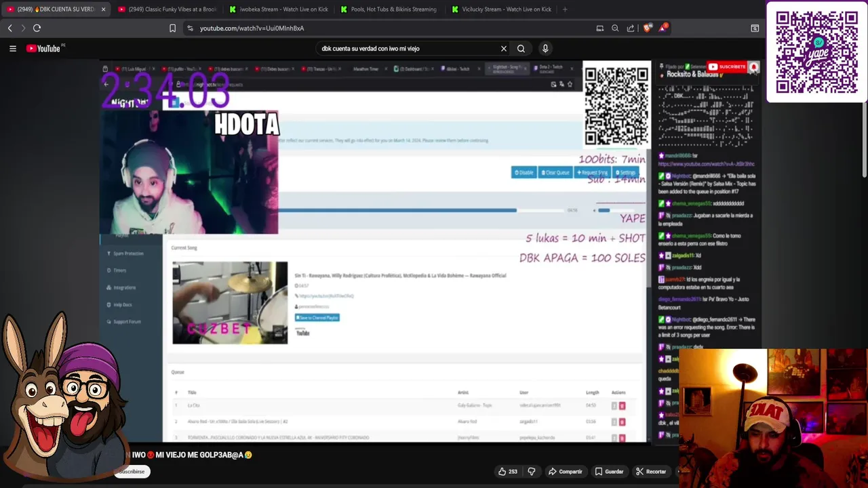Image resolution: width=868 pixels, height=488 pixels.
Task: Click the large Yape QR code at top right
Action: click(x=816, y=52)
